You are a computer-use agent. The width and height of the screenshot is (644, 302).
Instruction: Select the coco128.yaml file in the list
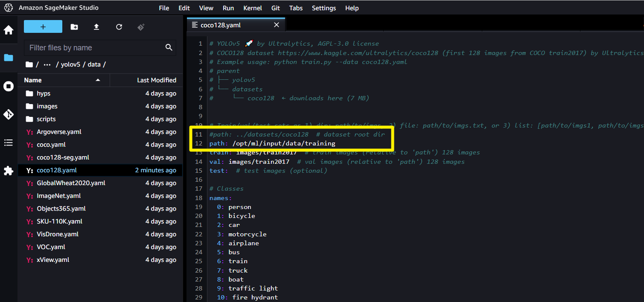[x=100, y=170]
